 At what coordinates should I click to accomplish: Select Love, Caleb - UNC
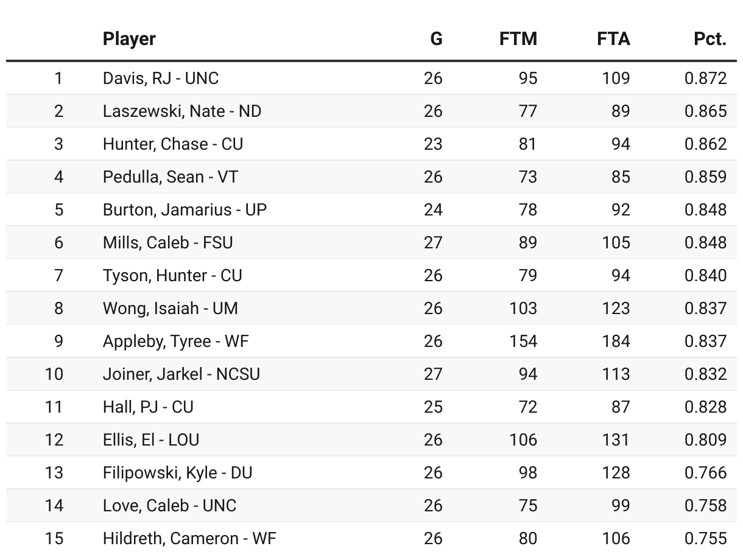[x=169, y=505]
